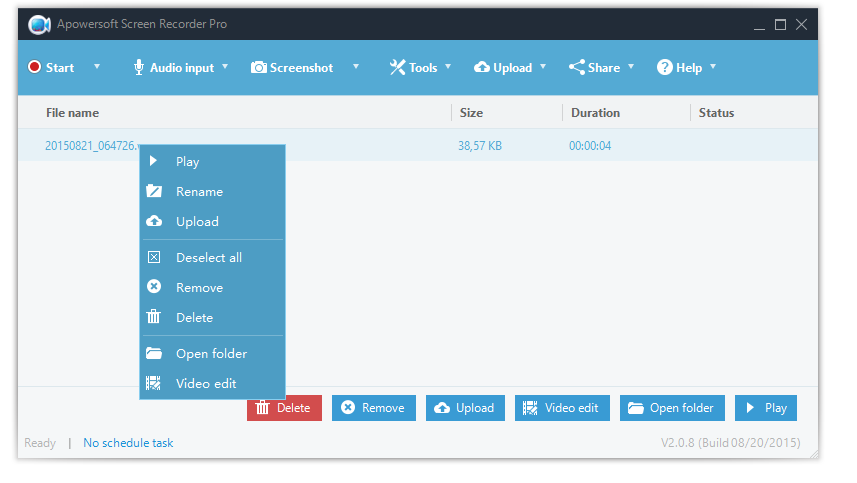
Task: Select Open folder in the context menu
Action: (213, 354)
